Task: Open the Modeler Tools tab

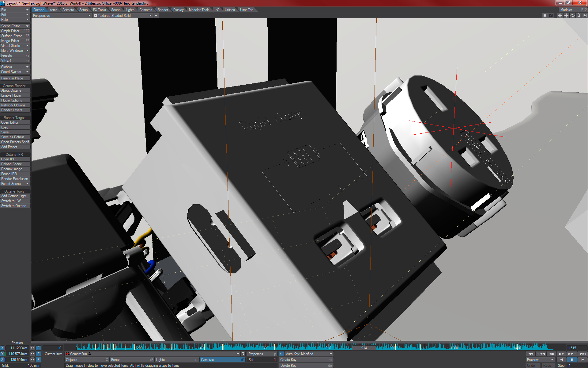Action: click(x=199, y=10)
